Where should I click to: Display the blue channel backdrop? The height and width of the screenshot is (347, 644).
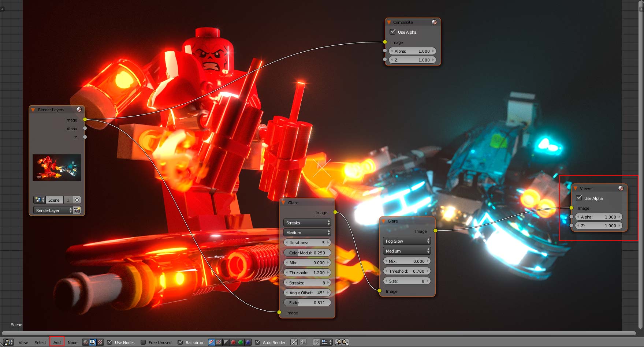(x=248, y=342)
